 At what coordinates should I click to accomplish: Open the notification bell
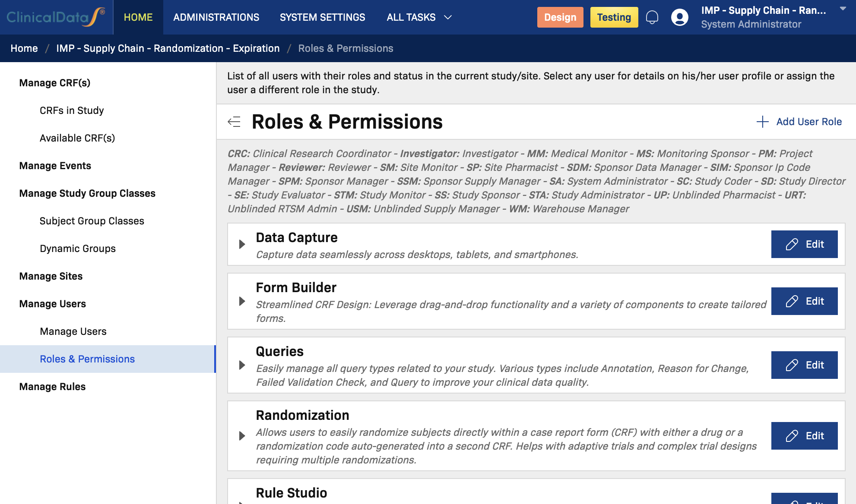(x=652, y=17)
